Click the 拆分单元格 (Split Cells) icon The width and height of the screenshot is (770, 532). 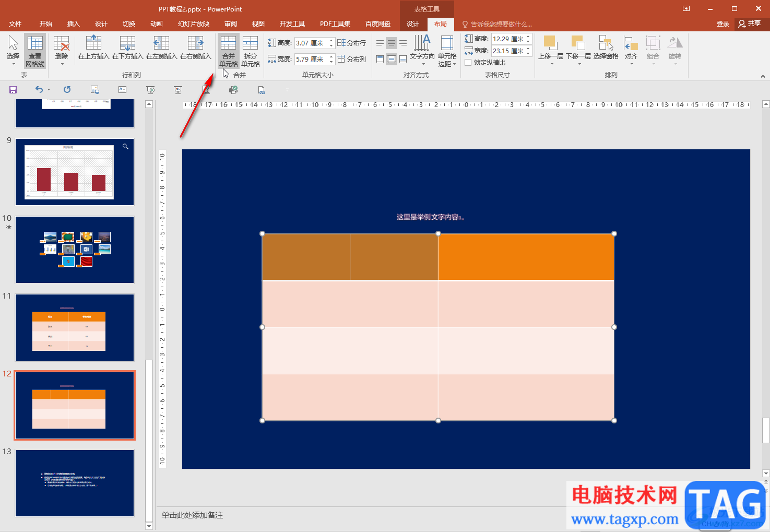251,51
